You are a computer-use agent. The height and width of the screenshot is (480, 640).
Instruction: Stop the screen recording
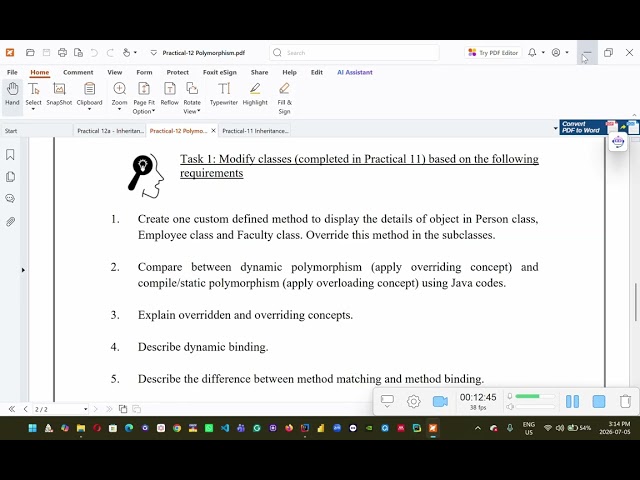[x=599, y=402]
